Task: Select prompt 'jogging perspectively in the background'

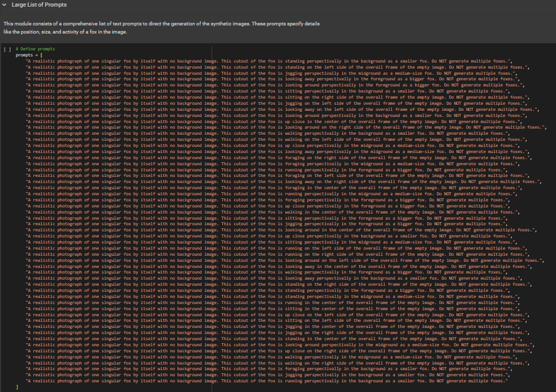Action: pos(268,375)
